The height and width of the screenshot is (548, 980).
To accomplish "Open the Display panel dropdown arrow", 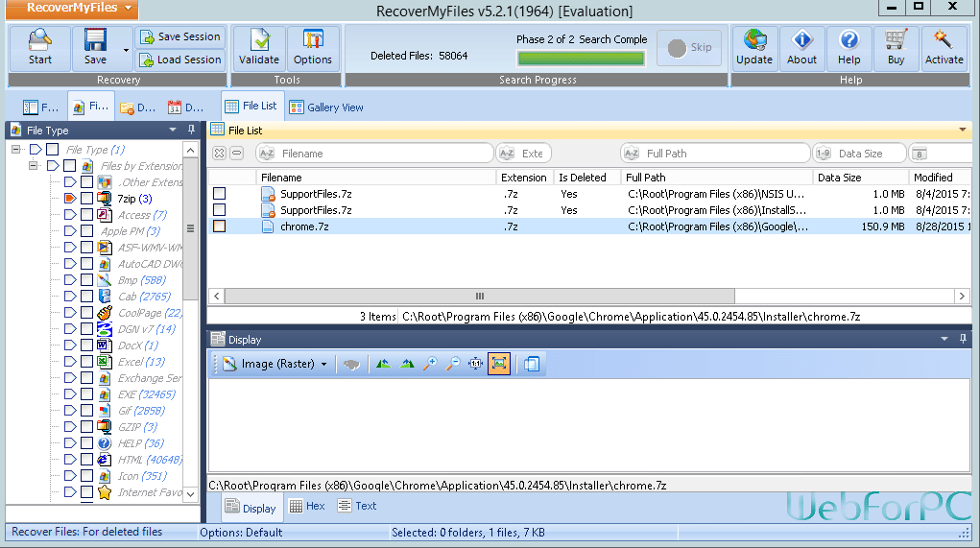I will click(x=944, y=339).
